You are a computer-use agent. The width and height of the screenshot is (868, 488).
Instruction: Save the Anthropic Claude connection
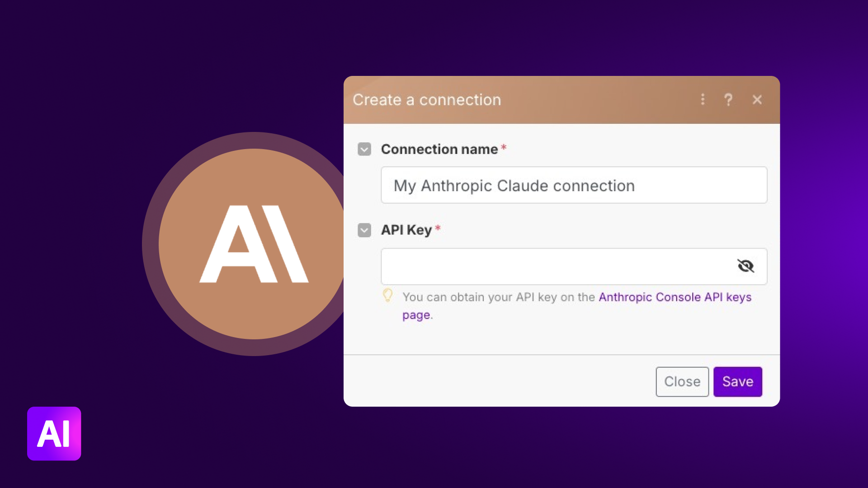pos(737,381)
